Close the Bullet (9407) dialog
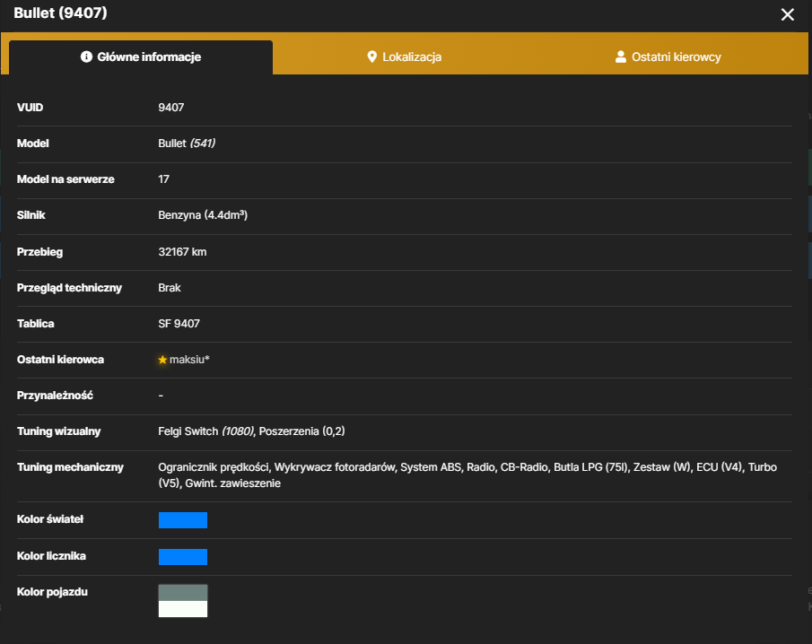Screen dimensions: 812x644 coord(787,14)
